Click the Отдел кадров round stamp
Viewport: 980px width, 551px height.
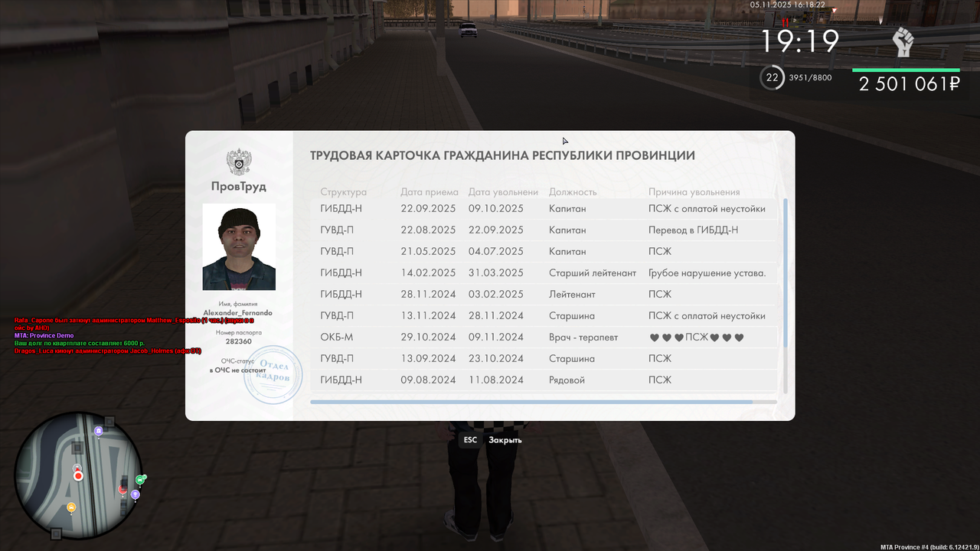(x=273, y=375)
